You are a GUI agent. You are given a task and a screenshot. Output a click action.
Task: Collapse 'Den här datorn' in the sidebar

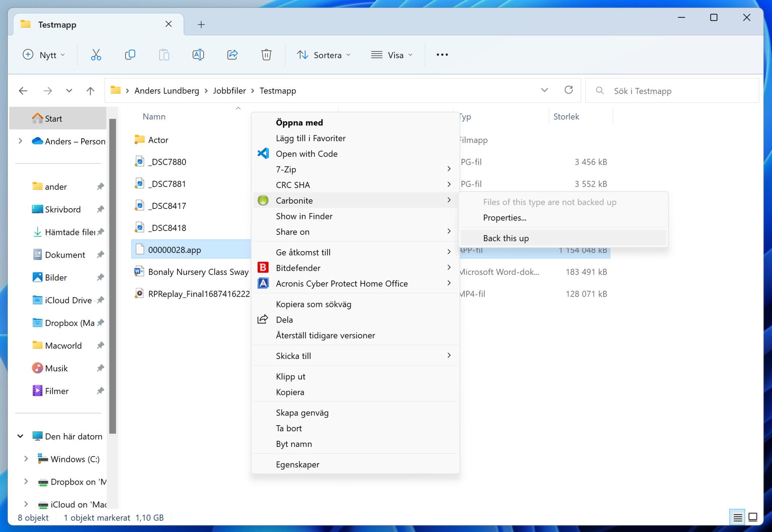(21, 436)
